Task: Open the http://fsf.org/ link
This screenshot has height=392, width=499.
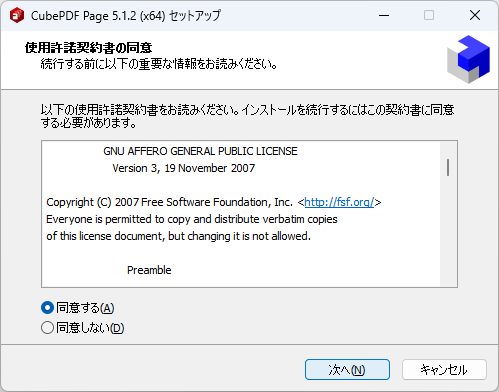Action: (339, 202)
